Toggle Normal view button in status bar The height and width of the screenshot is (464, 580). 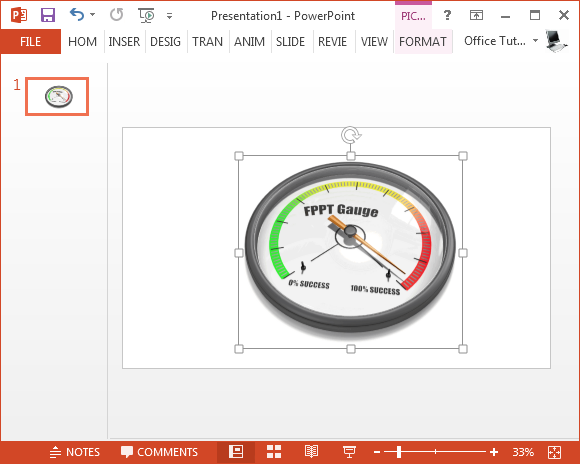pyautogui.click(x=236, y=452)
